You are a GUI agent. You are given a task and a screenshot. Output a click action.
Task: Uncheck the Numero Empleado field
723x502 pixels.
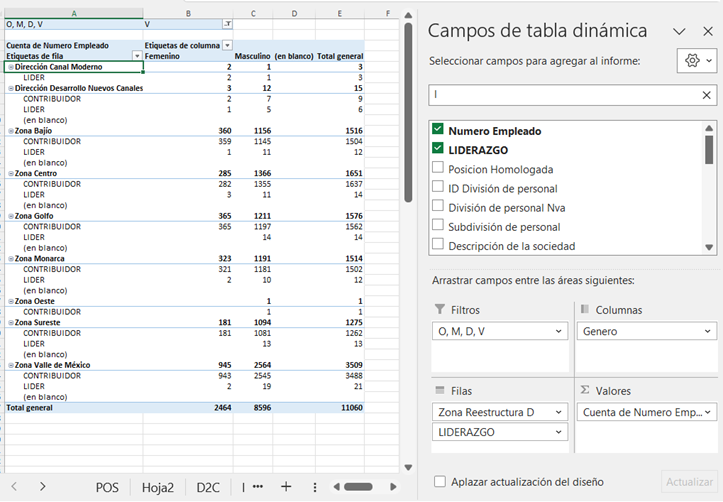[437, 131]
